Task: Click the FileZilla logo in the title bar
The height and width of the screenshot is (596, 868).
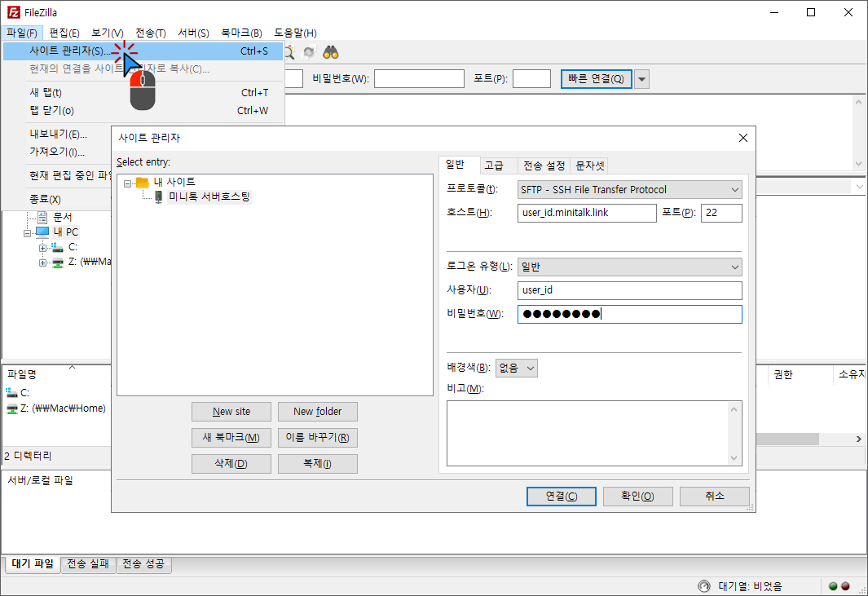Action: tap(13, 12)
